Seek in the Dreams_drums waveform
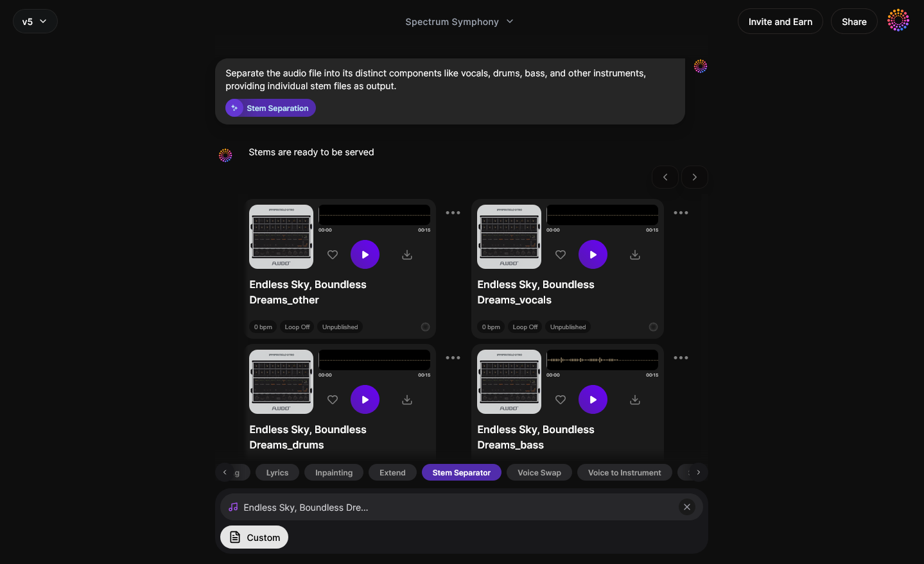 pos(374,360)
